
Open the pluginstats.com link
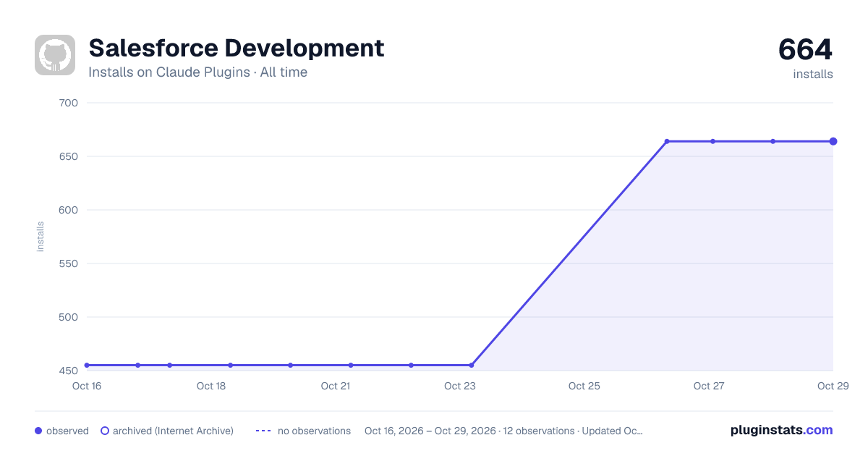pyautogui.click(x=782, y=430)
